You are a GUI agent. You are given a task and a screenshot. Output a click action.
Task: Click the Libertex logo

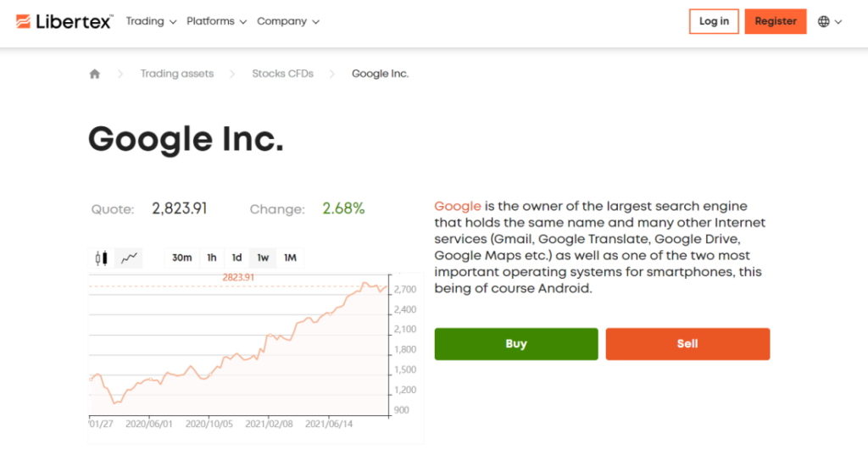point(64,21)
